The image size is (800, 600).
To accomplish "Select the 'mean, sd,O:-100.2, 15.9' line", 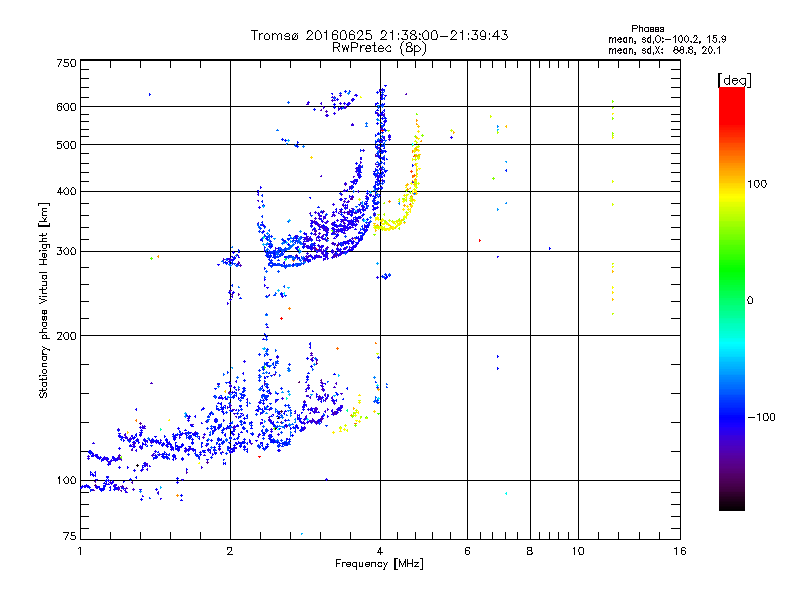I will (667, 39).
